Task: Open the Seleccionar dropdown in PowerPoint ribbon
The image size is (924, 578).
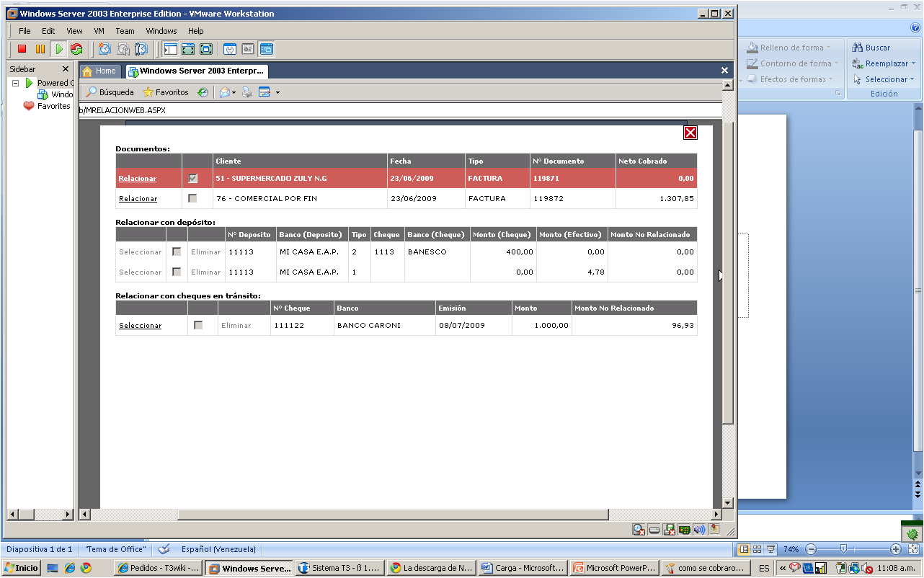Action: [912, 79]
